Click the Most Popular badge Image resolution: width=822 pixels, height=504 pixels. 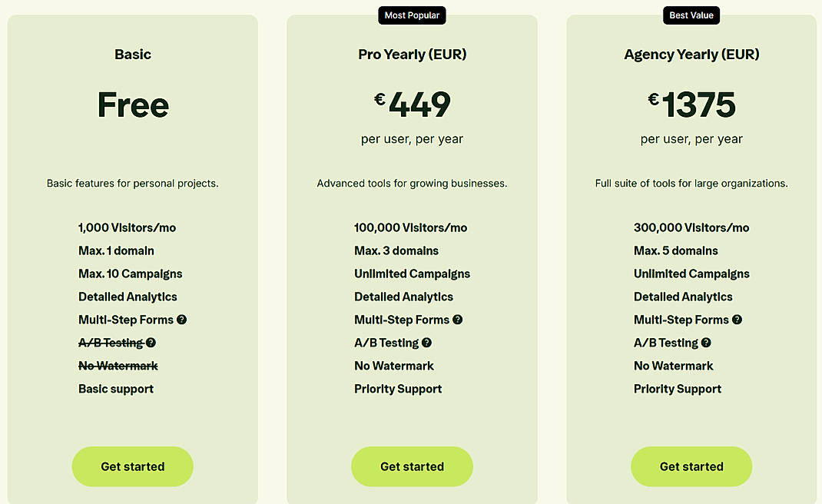tap(412, 15)
